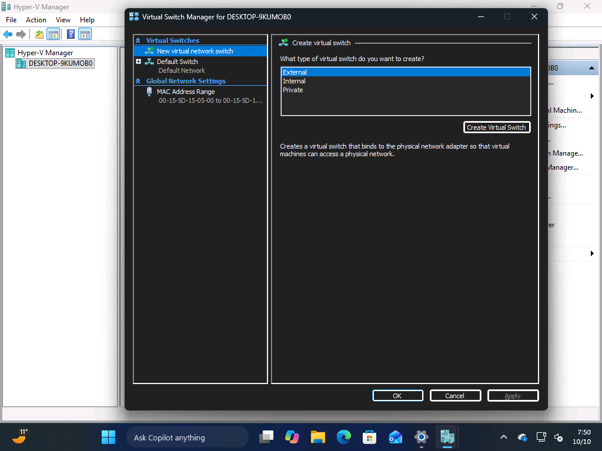This screenshot has height=451, width=602.
Task: Open network status tray icon
Action: 541,437
